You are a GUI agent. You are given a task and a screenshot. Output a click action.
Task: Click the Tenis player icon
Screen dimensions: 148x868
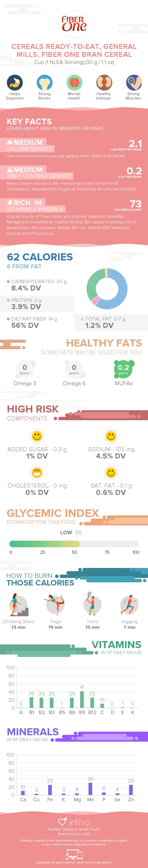92,605
